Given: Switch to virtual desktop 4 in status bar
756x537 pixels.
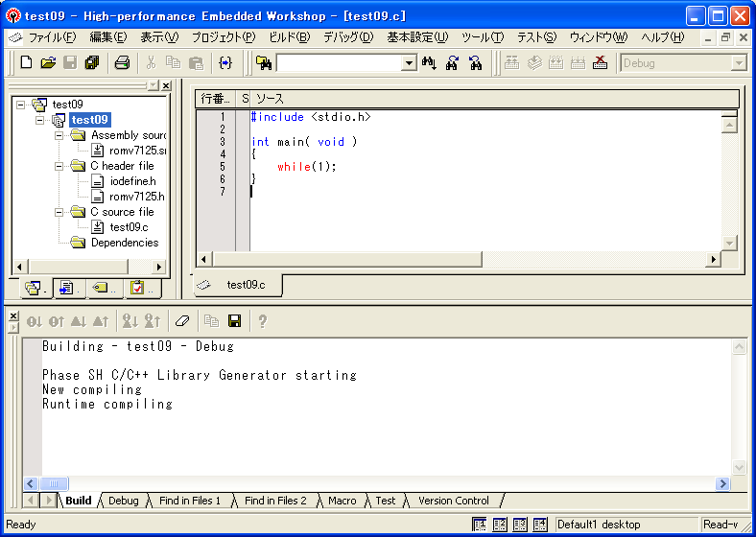Looking at the screenshot, I should [x=542, y=525].
